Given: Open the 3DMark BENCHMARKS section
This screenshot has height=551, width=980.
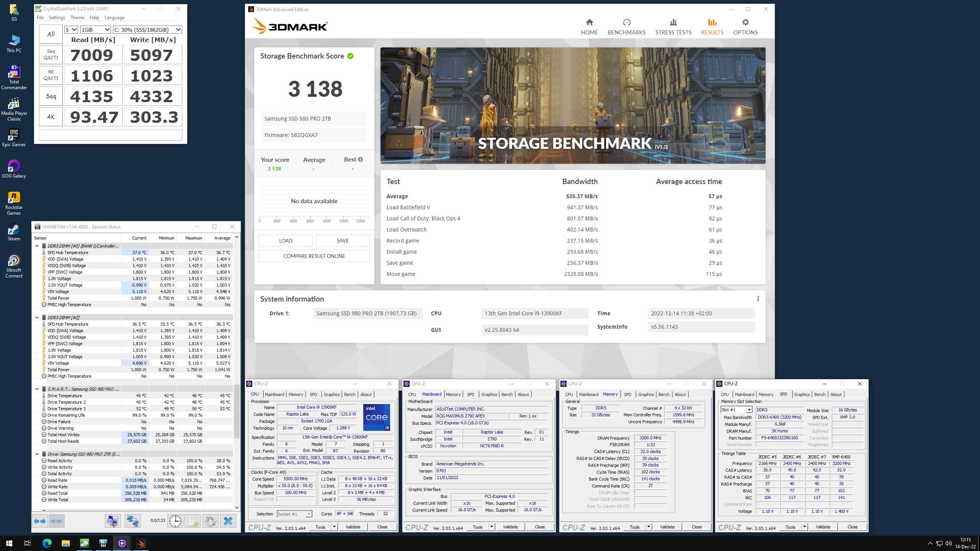Looking at the screenshot, I should click(x=627, y=27).
